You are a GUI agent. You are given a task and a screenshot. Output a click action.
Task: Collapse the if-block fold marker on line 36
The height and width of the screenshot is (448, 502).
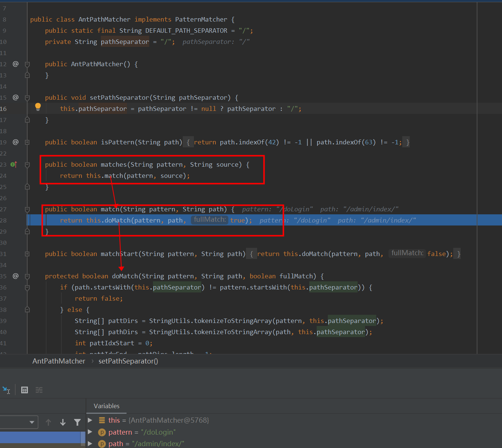(x=27, y=288)
